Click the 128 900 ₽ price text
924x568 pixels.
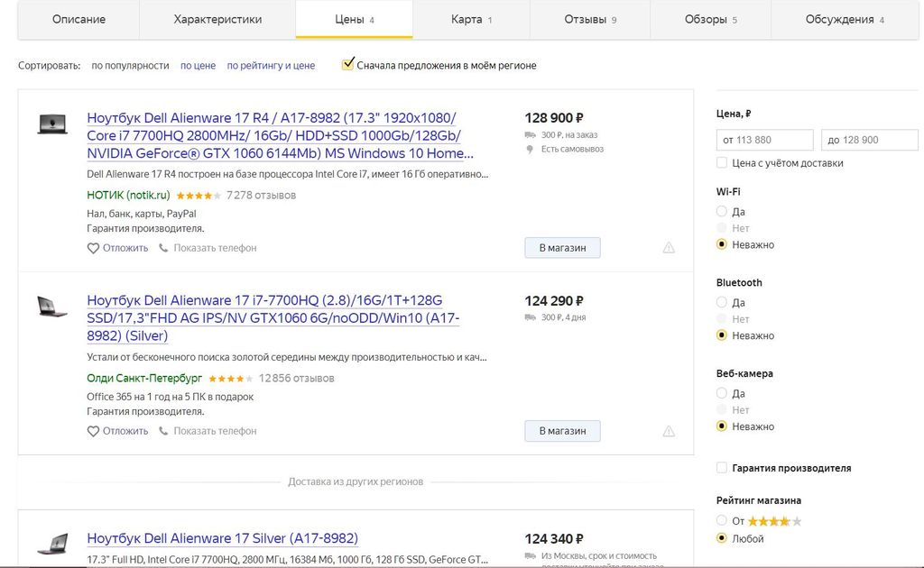coord(554,118)
